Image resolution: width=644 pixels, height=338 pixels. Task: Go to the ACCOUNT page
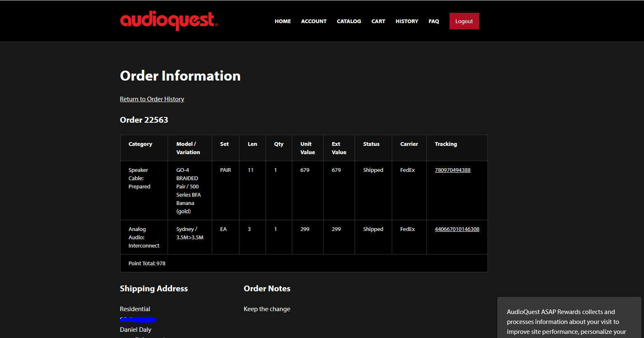pos(314,21)
